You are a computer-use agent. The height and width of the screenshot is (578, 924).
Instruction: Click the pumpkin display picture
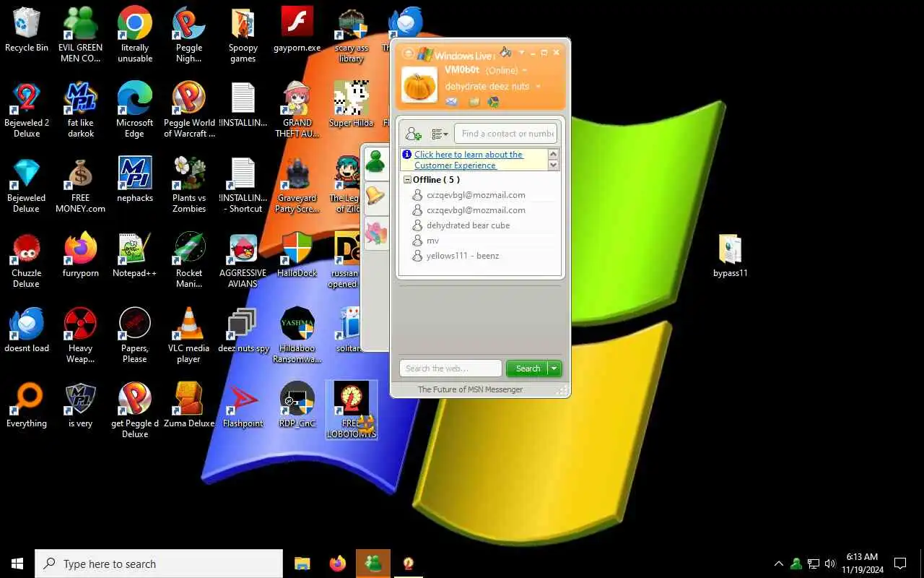coord(419,85)
